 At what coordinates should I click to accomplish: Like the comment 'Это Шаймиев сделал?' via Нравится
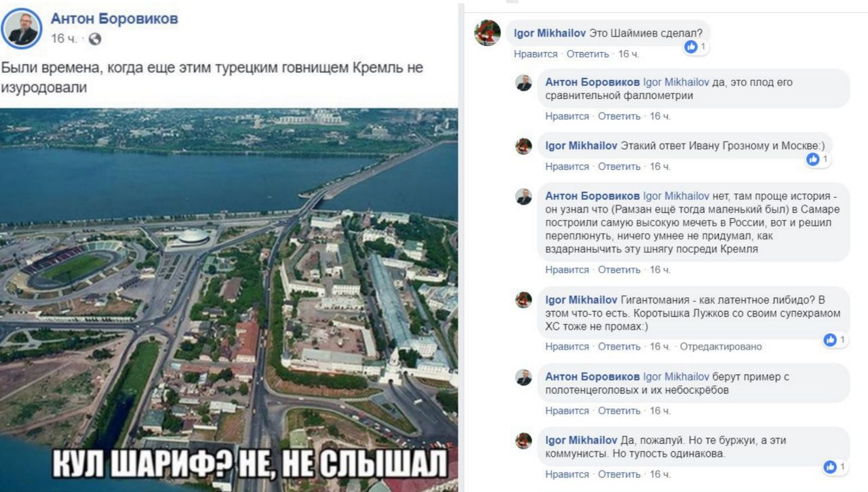(536, 54)
